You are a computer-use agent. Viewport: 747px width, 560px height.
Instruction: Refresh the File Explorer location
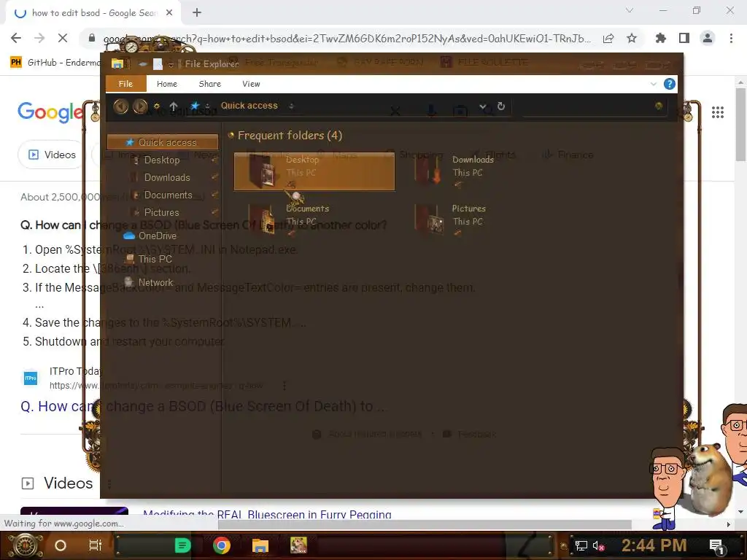coord(501,106)
